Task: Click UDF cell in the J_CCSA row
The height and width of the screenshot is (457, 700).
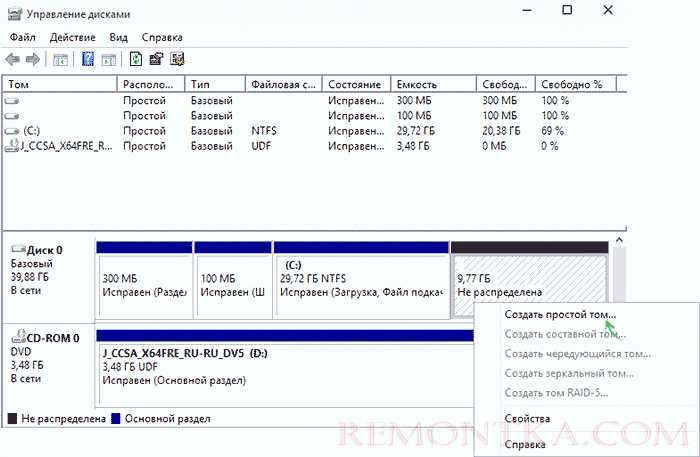Action: point(261,146)
